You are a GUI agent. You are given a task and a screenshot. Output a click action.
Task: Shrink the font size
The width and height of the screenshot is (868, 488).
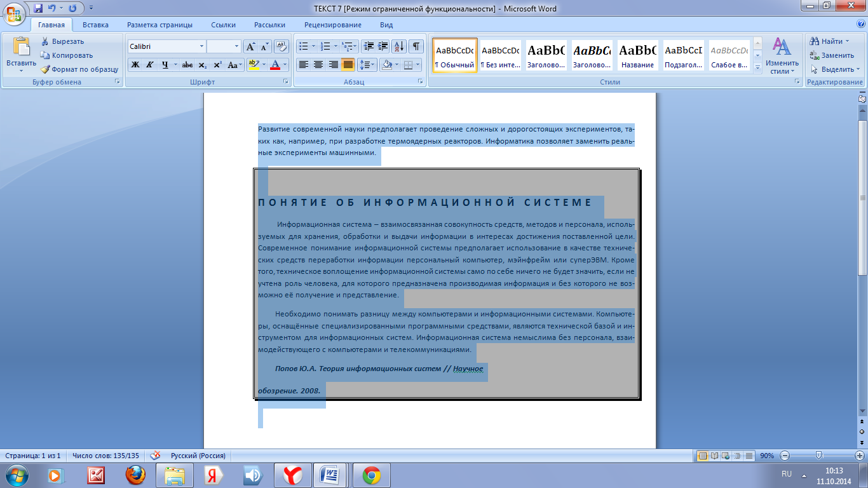265,46
